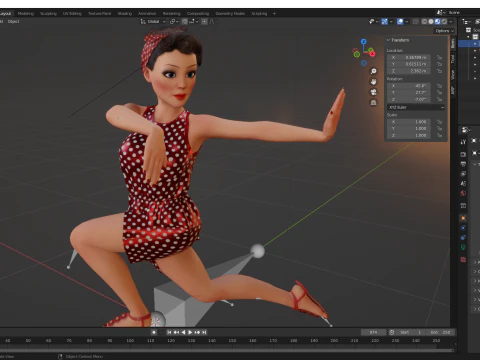Toggle the Location X lock icon
This screenshot has width=480, height=360.
pyautogui.click(x=439, y=57)
